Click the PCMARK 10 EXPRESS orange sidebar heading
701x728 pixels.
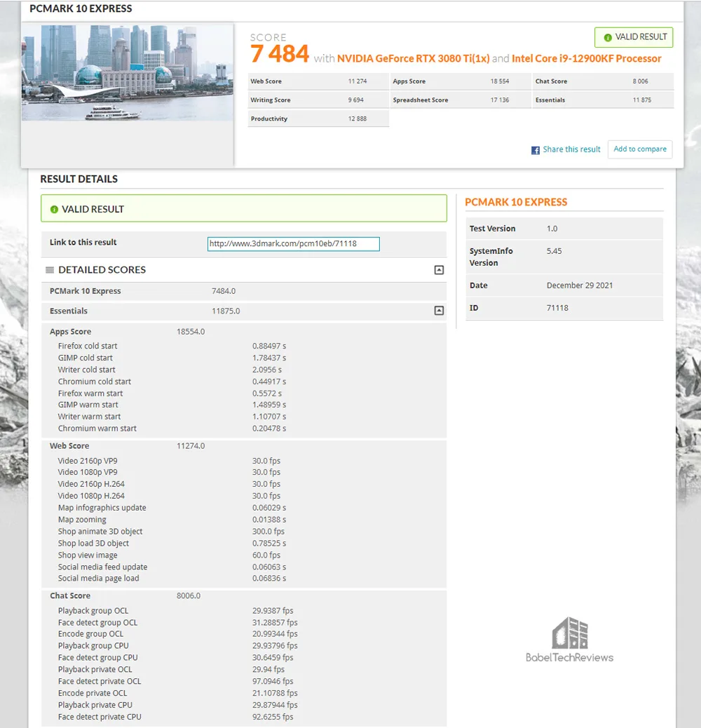pos(516,203)
